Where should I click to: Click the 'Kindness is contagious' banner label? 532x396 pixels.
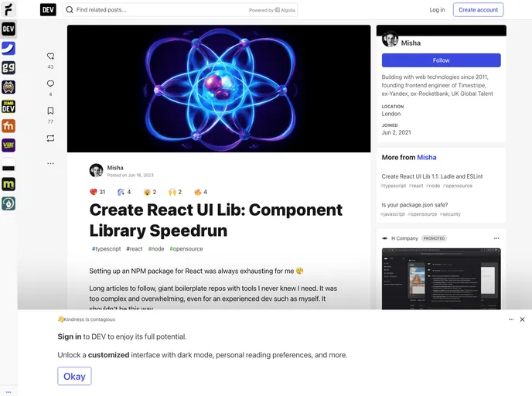87,319
